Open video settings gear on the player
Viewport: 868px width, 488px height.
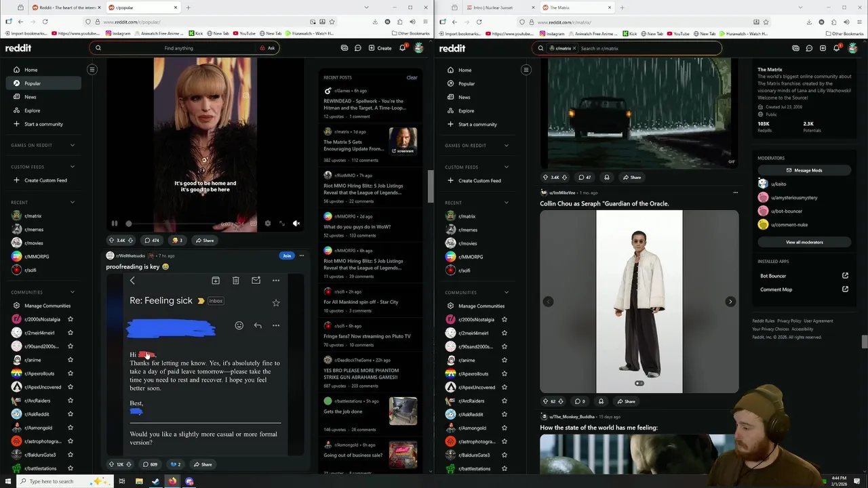point(267,223)
